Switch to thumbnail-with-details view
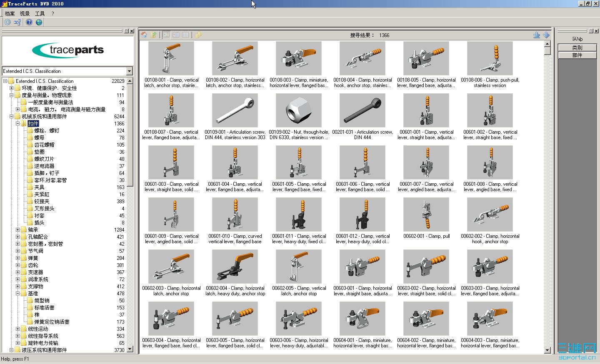Viewport: 600px width, 364px height. tap(176, 35)
